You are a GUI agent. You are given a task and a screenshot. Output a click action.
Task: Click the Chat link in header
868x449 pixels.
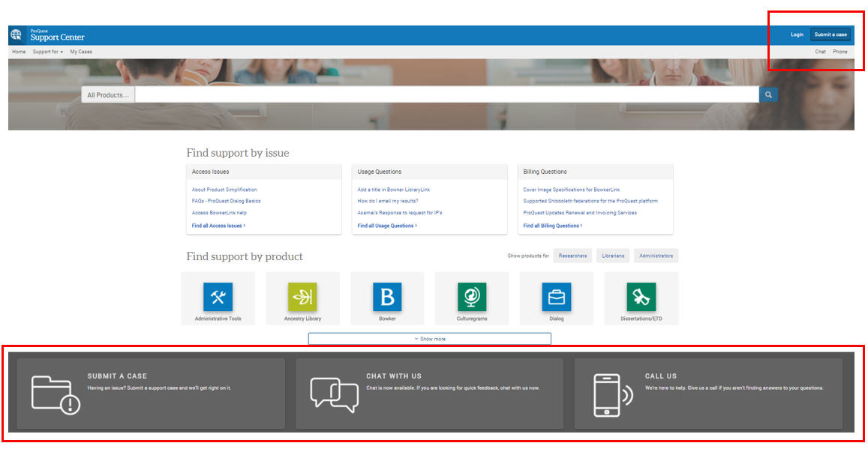pos(821,52)
